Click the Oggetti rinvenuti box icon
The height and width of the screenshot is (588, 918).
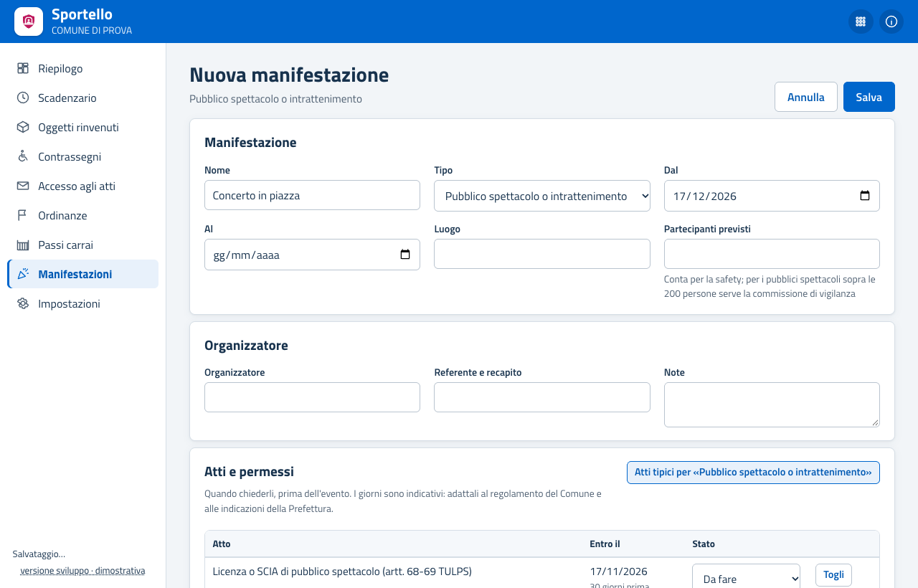(x=23, y=127)
